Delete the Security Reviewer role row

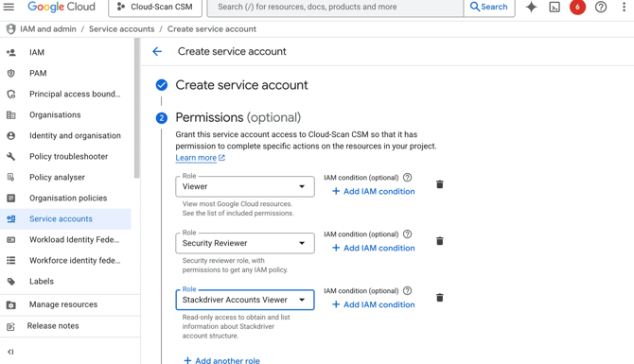pos(440,241)
